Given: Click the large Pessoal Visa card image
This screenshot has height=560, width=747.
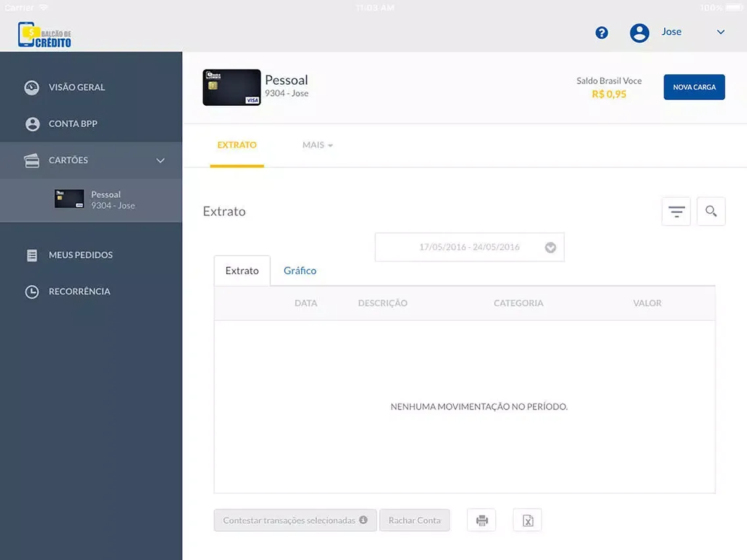Looking at the screenshot, I should (231, 87).
